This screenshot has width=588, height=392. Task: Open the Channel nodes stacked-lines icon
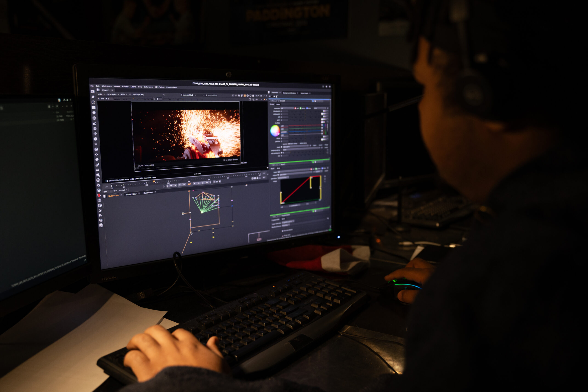pos(93,107)
